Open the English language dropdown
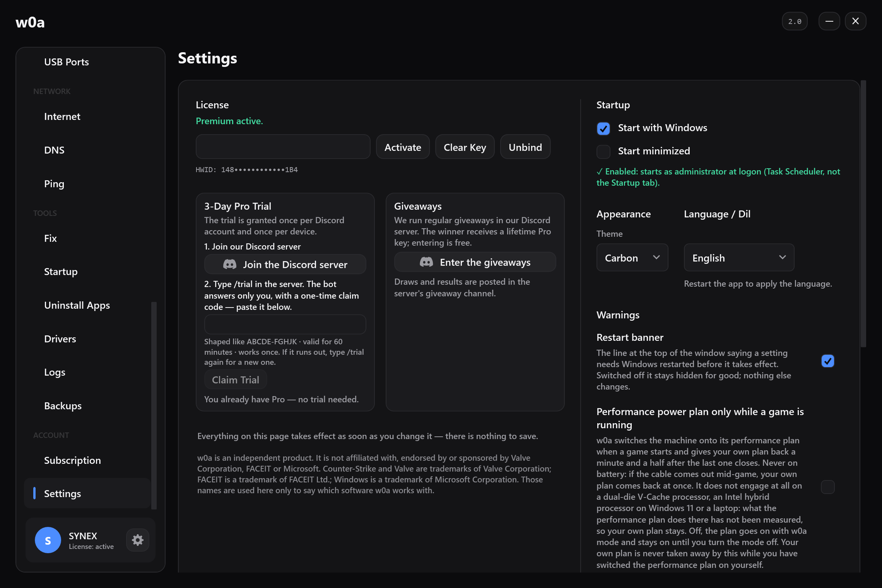This screenshot has height=588, width=882. point(739,258)
